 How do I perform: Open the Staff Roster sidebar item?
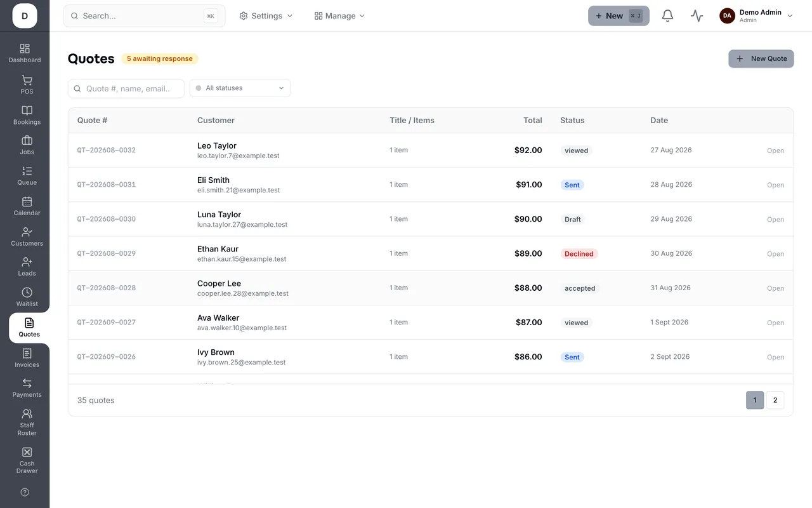tap(27, 422)
